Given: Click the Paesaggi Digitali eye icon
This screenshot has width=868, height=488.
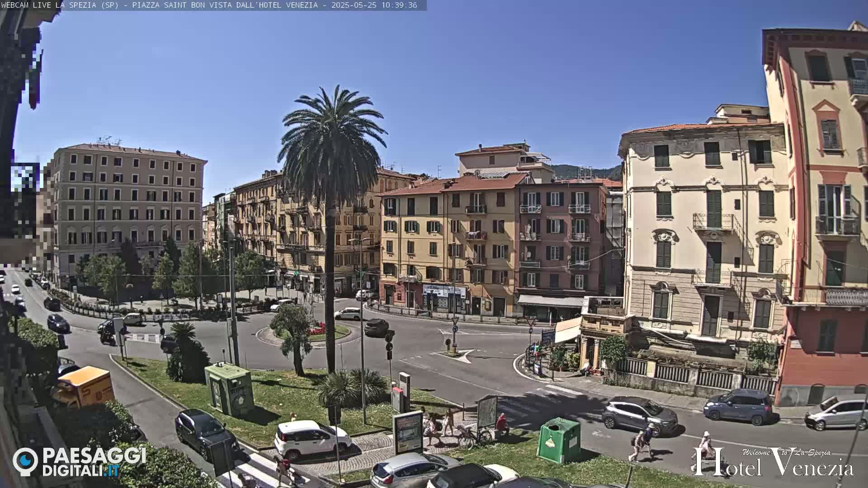Looking at the screenshot, I should click(x=25, y=462).
